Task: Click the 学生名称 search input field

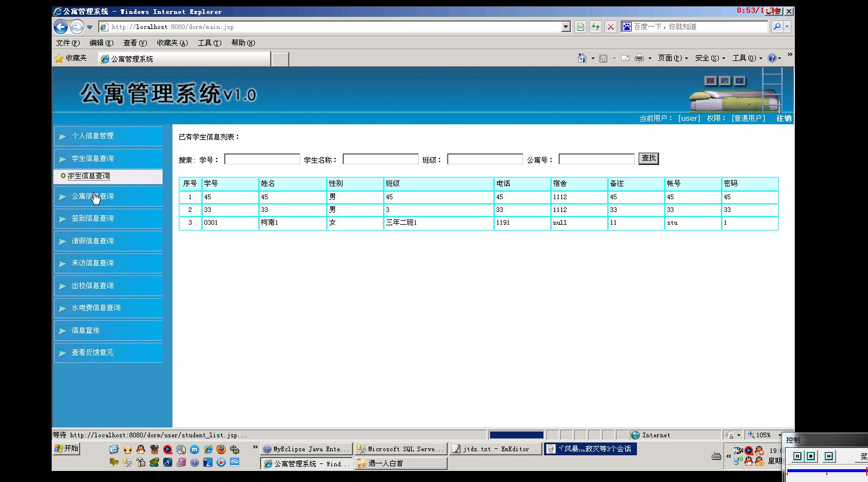Action: click(x=380, y=159)
